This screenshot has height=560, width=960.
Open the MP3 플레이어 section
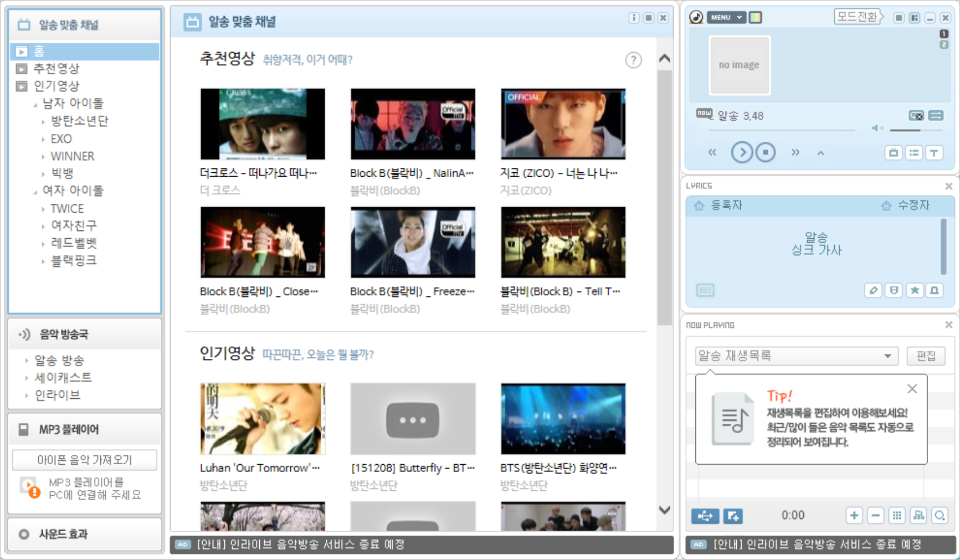[85, 429]
